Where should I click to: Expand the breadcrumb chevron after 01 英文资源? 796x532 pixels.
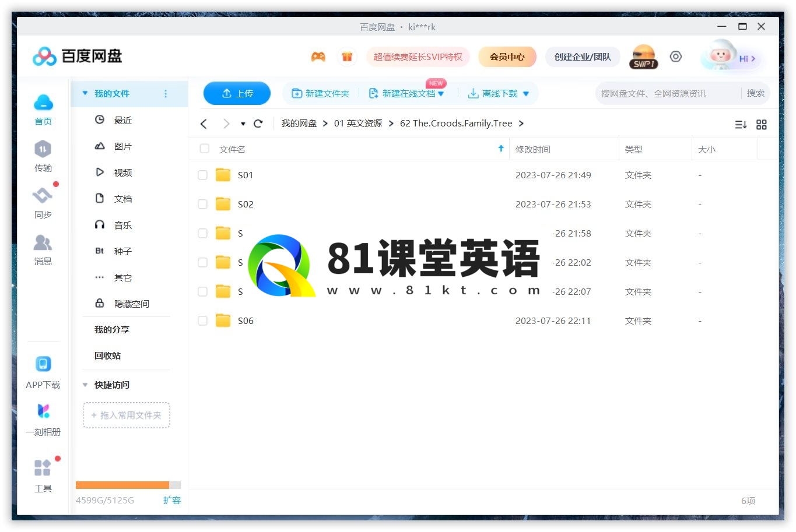391,124
